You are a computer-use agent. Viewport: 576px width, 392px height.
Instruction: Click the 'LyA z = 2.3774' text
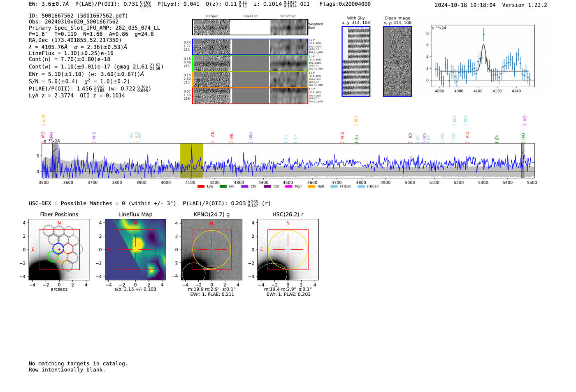click(51, 95)
